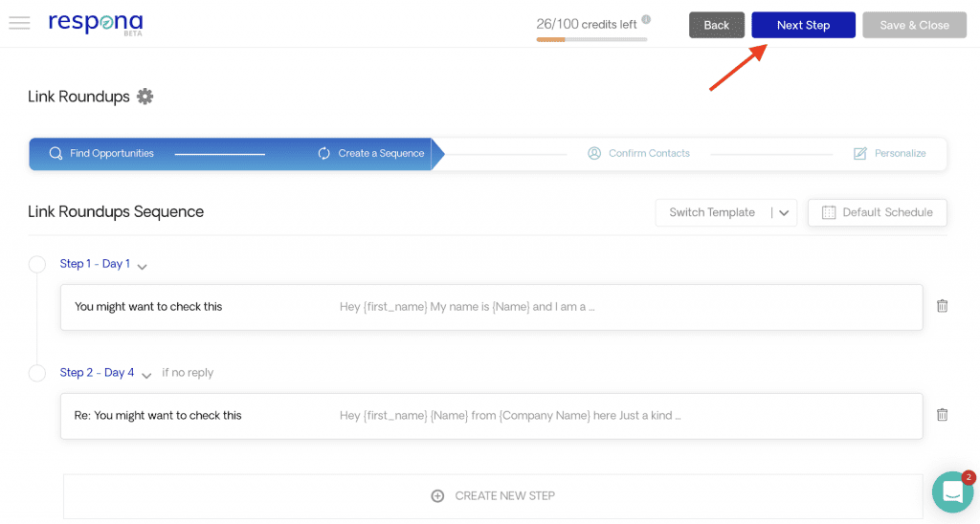Click the plus icon for new step
Viewport: 980px width, 524px height.
click(x=437, y=496)
